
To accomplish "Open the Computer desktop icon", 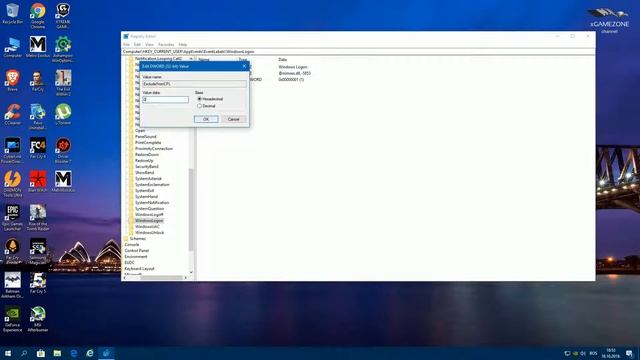I will [12, 47].
